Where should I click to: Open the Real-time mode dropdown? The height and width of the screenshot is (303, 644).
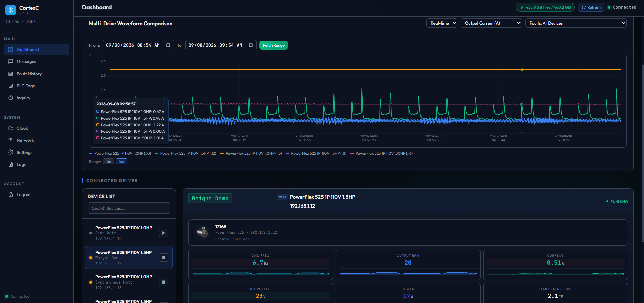coord(442,23)
